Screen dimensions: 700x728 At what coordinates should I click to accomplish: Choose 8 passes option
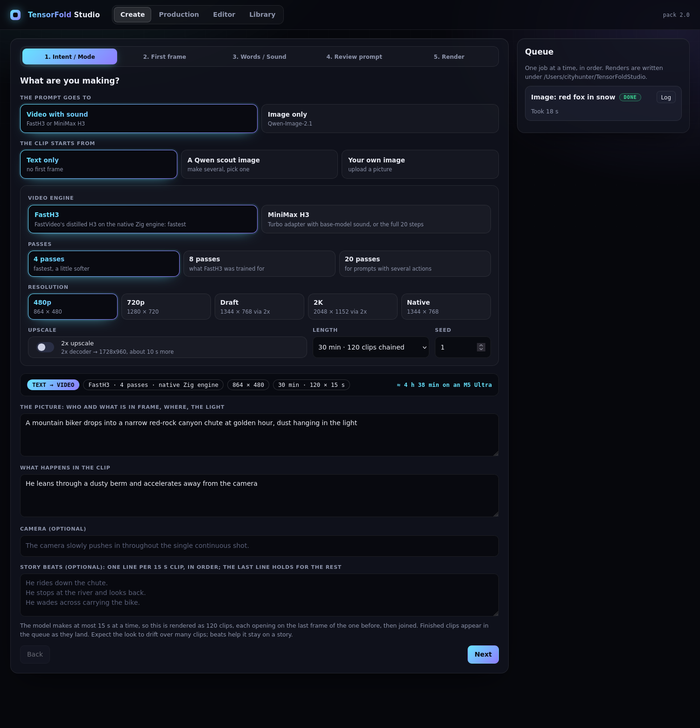[259, 264]
